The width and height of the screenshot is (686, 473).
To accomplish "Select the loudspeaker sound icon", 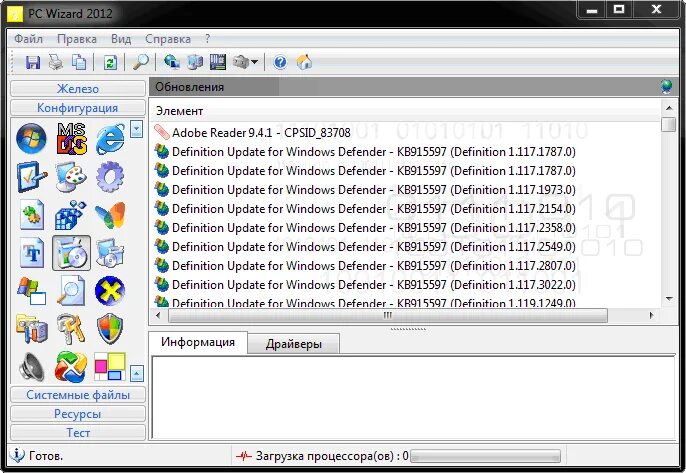I will tap(32, 367).
